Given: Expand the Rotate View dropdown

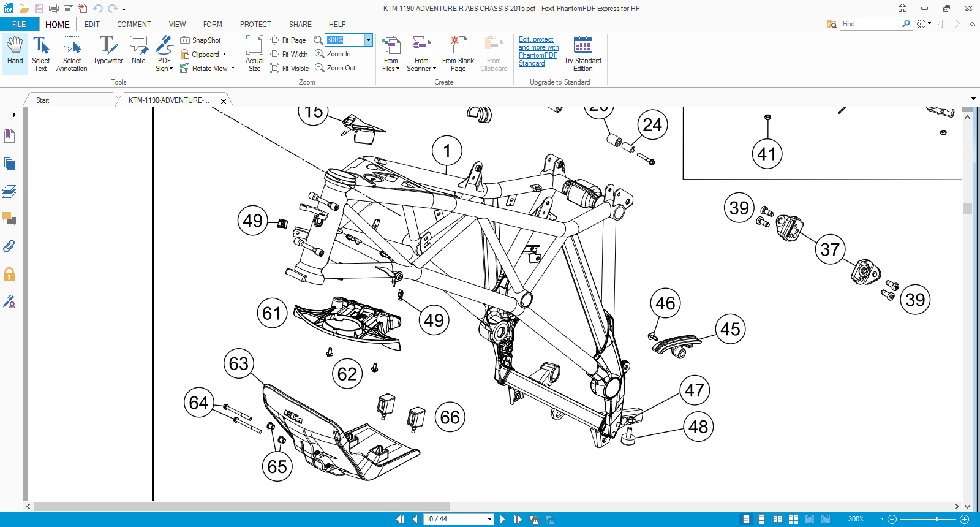Looking at the screenshot, I should tap(233, 69).
